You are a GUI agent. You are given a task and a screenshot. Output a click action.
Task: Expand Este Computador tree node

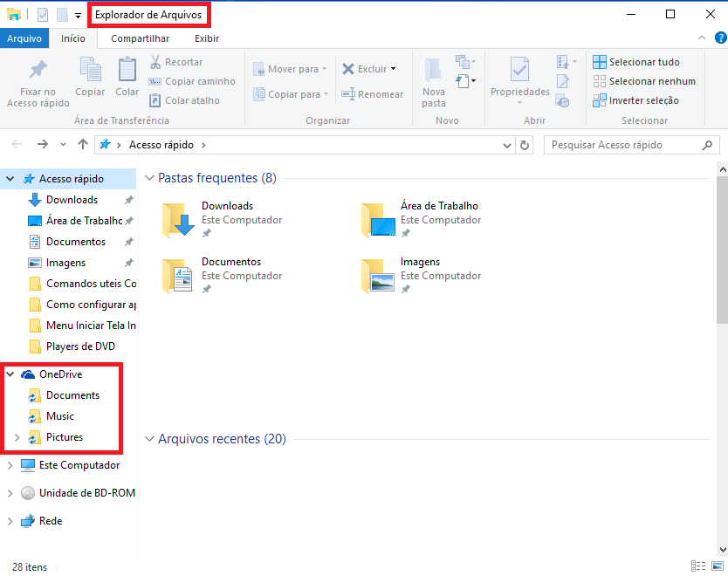(x=10, y=465)
